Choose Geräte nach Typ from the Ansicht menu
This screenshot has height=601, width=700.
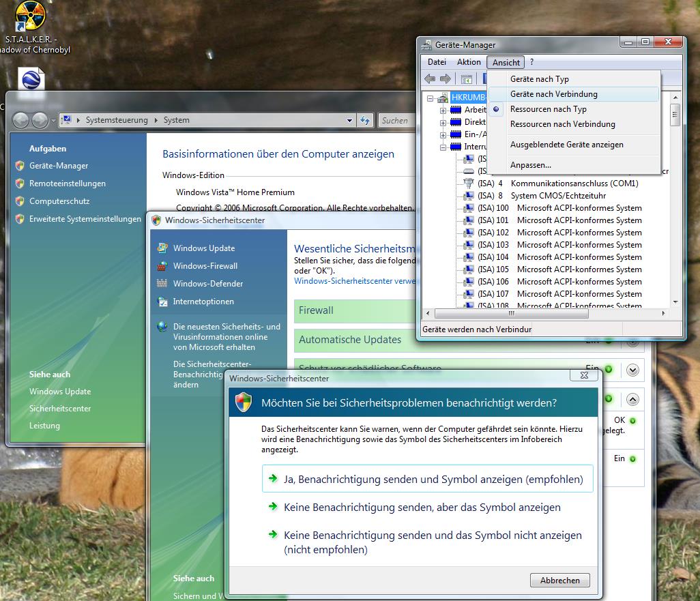click(573, 79)
